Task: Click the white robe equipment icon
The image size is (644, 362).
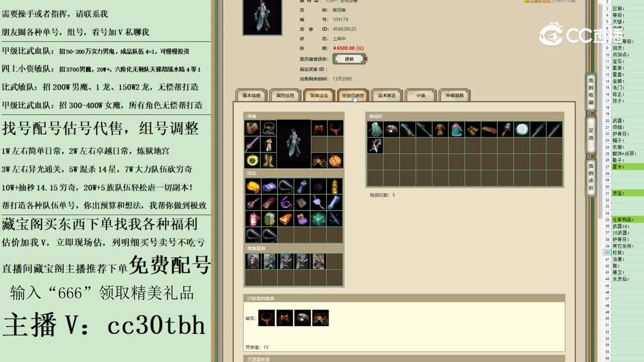Action: 269,145
